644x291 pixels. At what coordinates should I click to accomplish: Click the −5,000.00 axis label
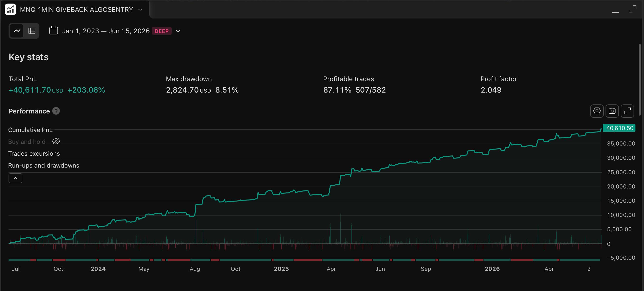pyautogui.click(x=621, y=258)
